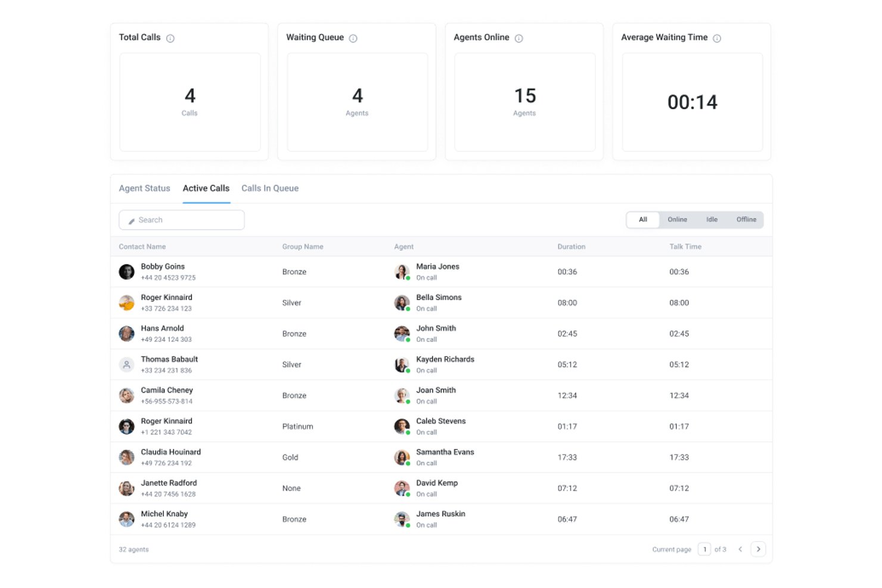Click agent David Kemp's avatar
This screenshot has height=588, width=882.
pyautogui.click(x=402, y=489)
